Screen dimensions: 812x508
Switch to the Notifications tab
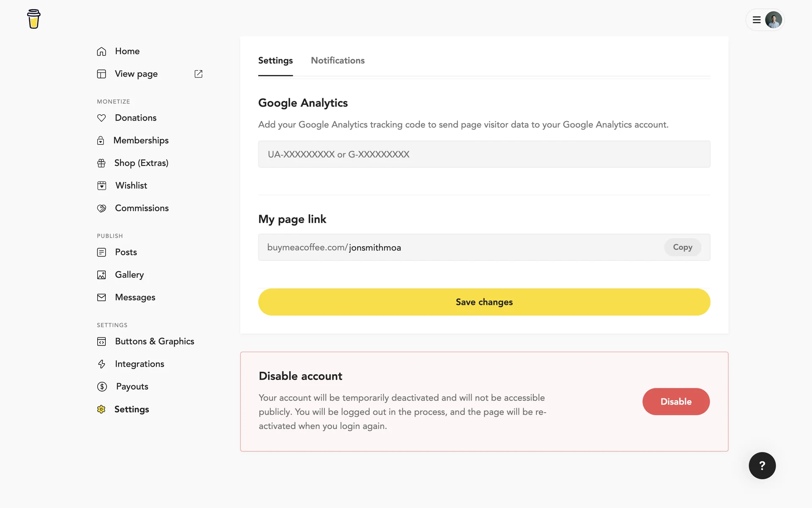pos(337,61)
